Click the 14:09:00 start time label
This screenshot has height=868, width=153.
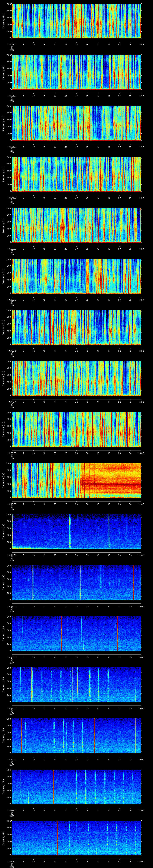tap(12, 453)
